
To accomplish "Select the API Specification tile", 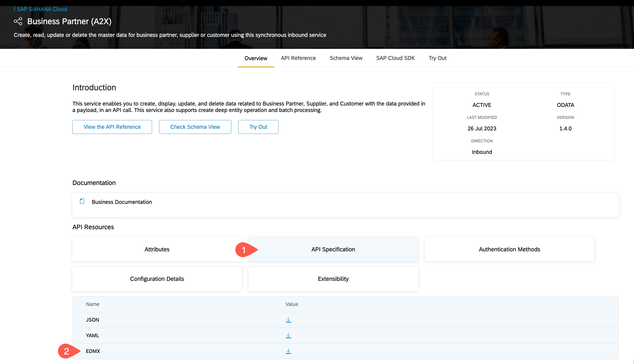I will click(333, 249).
